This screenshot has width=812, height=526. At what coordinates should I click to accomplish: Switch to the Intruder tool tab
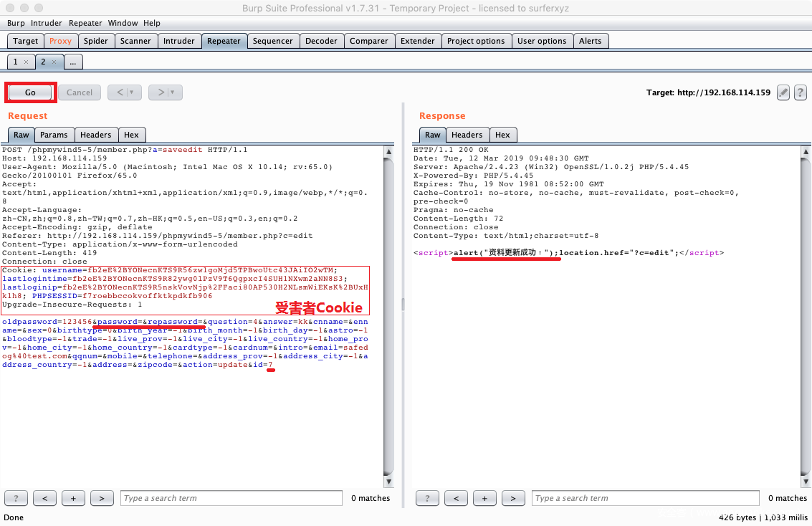point(179,41)
